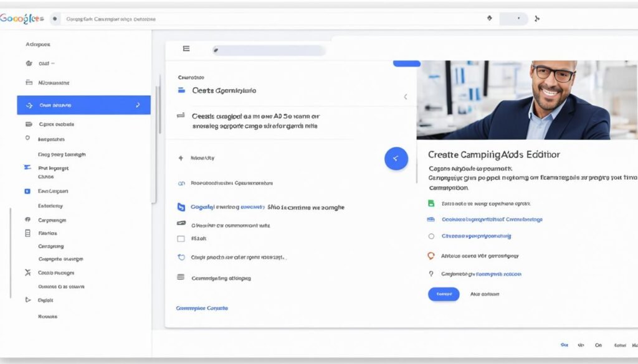The height and width of the screenshot is (364, 638).
Task: Open the blue link beside the radio button
Action: (x=477, y=236)
